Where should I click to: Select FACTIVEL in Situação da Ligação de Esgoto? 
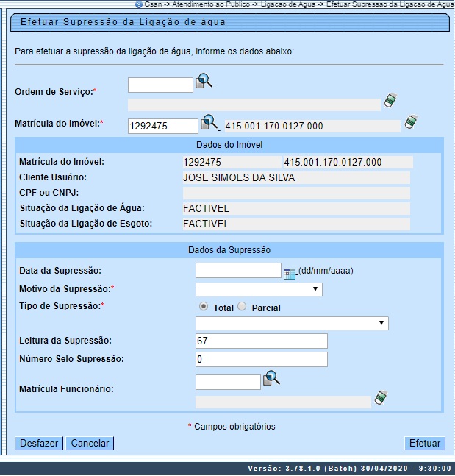coord(206,224)
